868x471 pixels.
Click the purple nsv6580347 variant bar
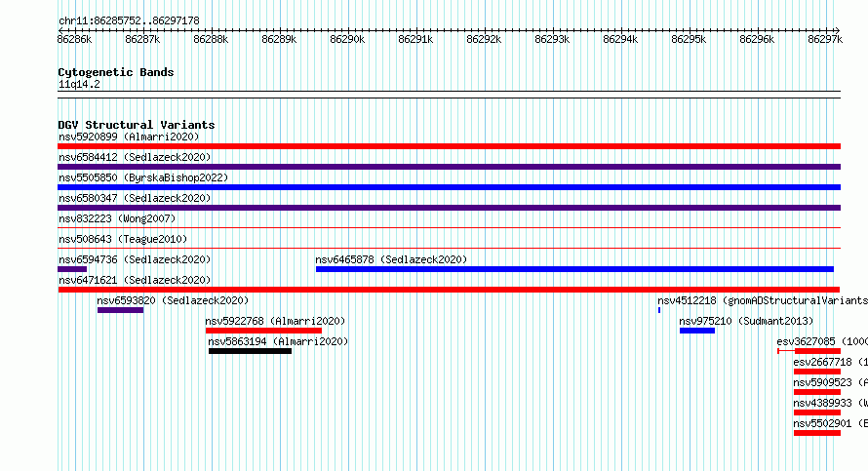coord(449,208)
